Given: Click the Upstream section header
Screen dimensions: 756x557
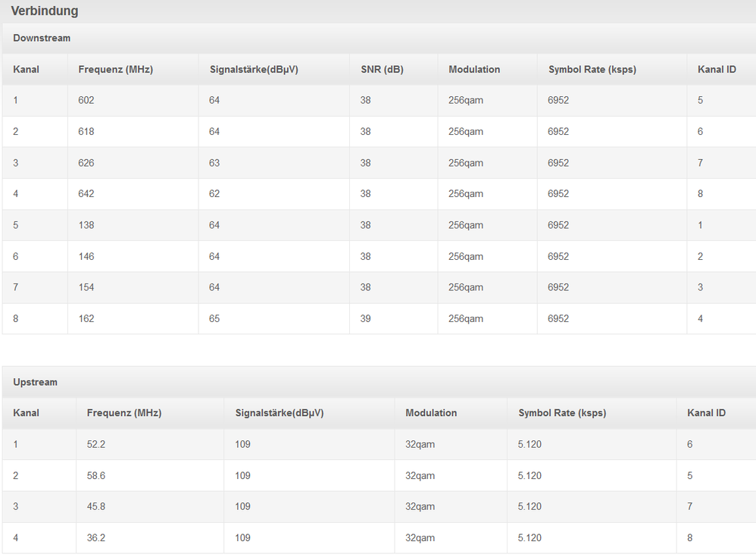Looking at the screenshot, I should click(35, 382).
